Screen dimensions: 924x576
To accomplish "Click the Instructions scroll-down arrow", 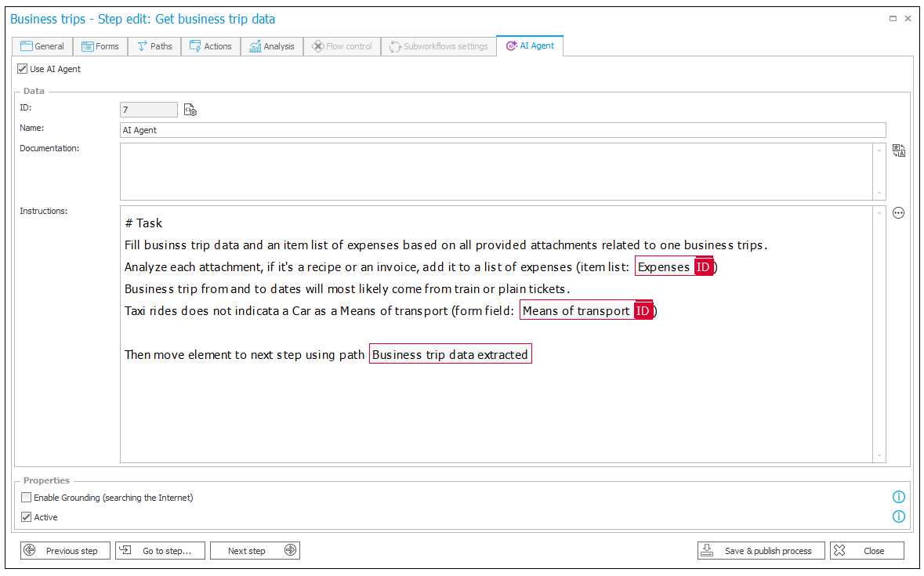I will click(879, 457).
